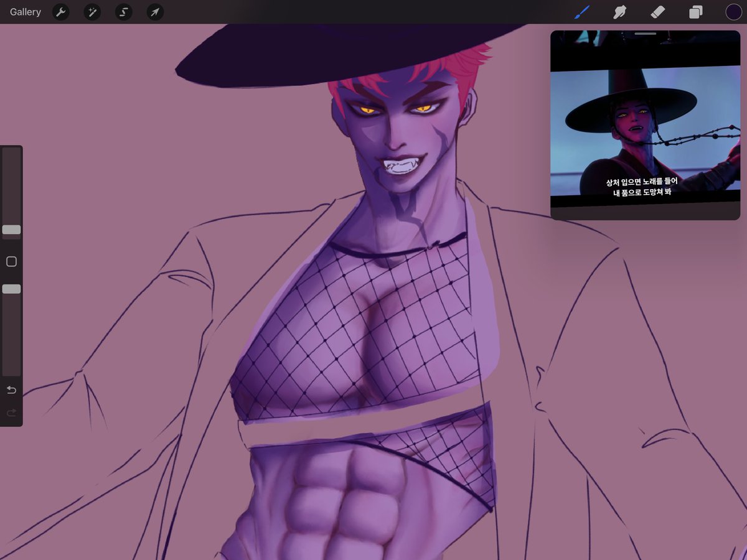Screen dimensions: 747x560
Task: Open the Gallery
Action: click(26, 12)
